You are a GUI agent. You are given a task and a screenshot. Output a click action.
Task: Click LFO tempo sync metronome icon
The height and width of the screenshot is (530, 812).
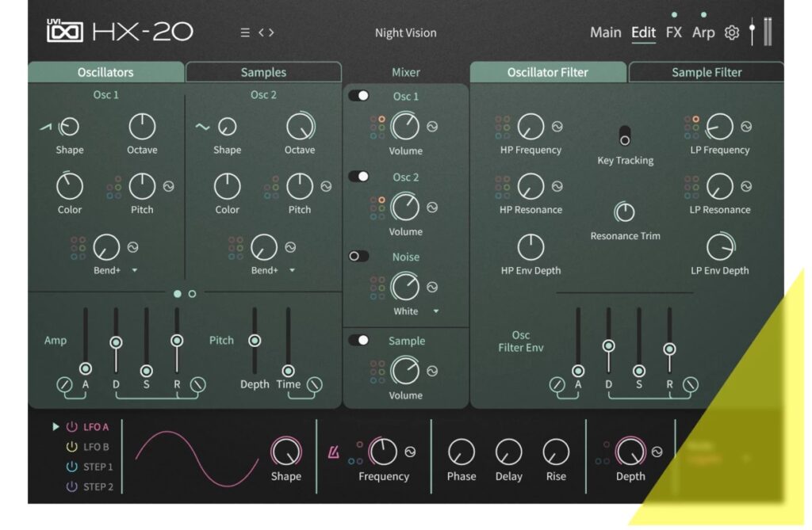click(334, 452)
